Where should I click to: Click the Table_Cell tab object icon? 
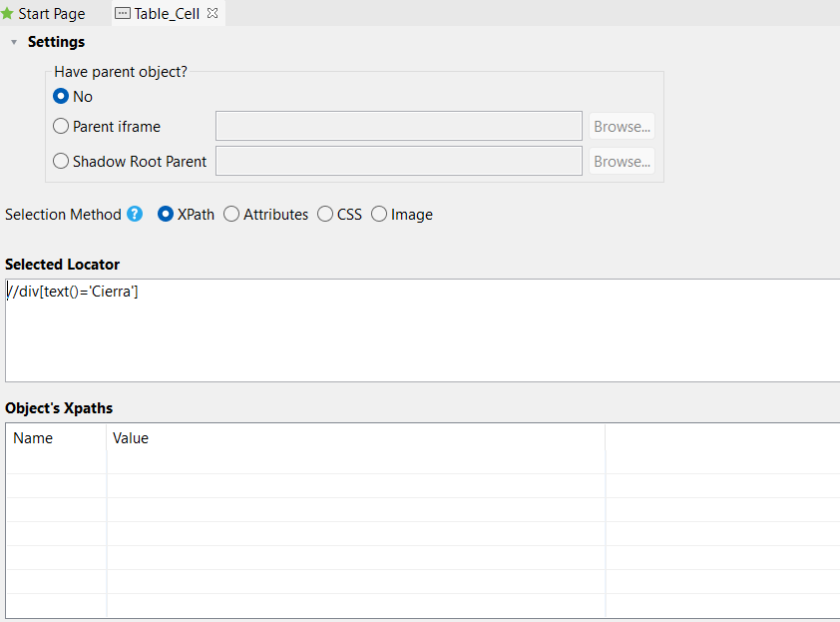click(x=123, y=14)
